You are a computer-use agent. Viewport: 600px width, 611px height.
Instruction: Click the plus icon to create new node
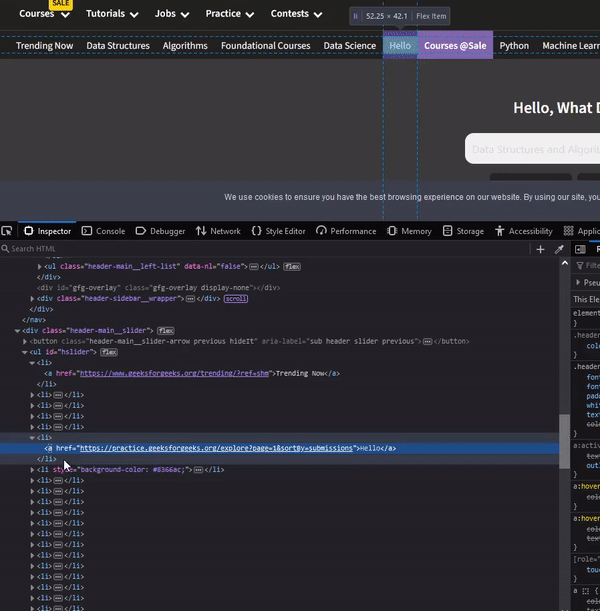(x=541, y=249)
